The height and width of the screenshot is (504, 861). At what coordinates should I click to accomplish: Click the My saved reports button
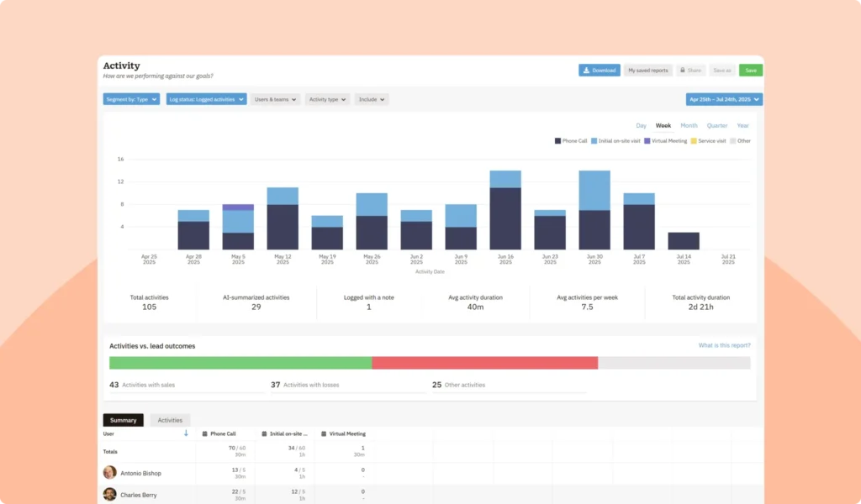click(x=647, y=71)
